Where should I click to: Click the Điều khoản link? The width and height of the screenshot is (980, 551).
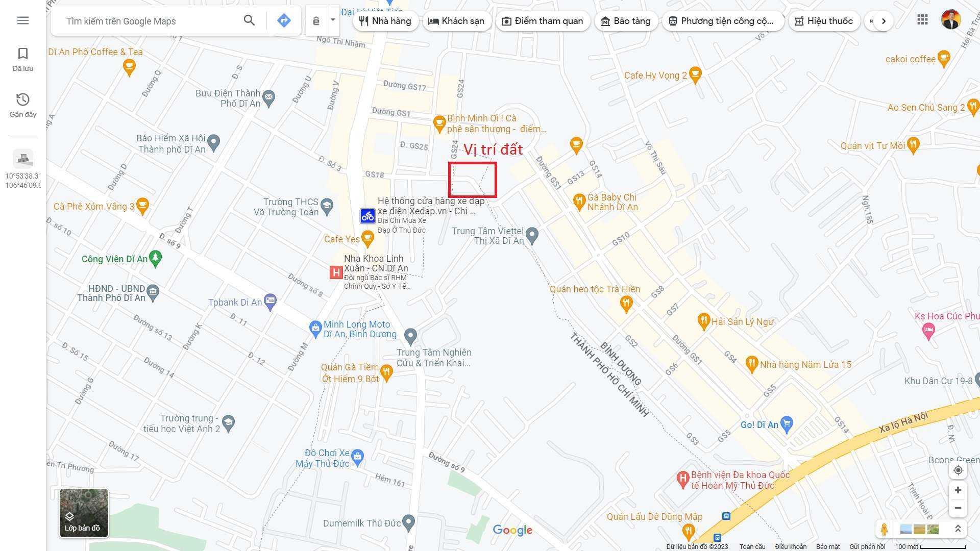click(x=791, y=546)
